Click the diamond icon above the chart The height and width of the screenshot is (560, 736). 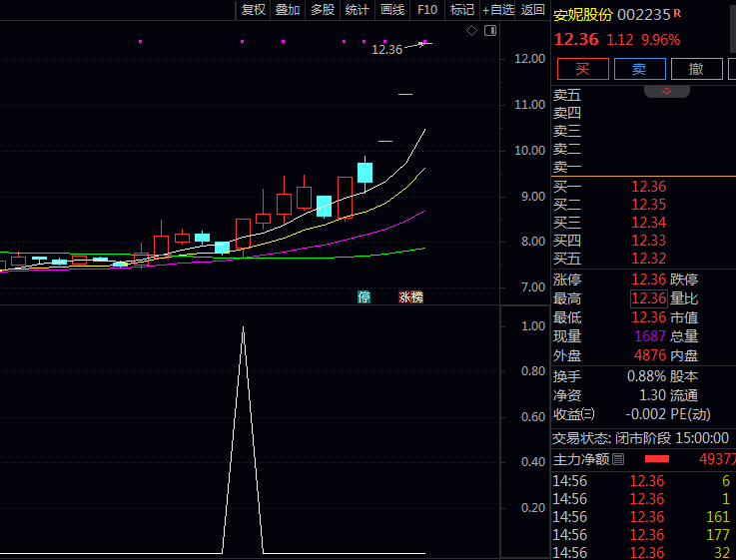(471, 31)
